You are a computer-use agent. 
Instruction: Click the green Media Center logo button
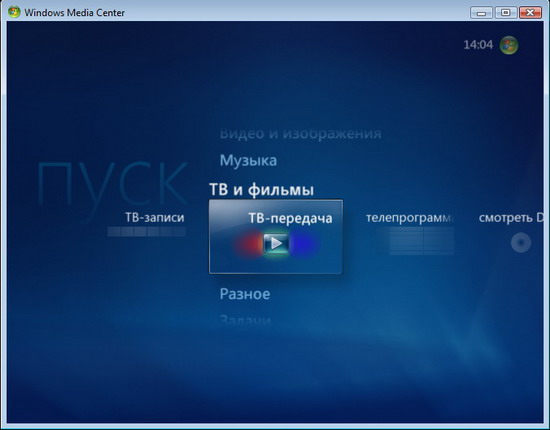click(x=509, y=45)
